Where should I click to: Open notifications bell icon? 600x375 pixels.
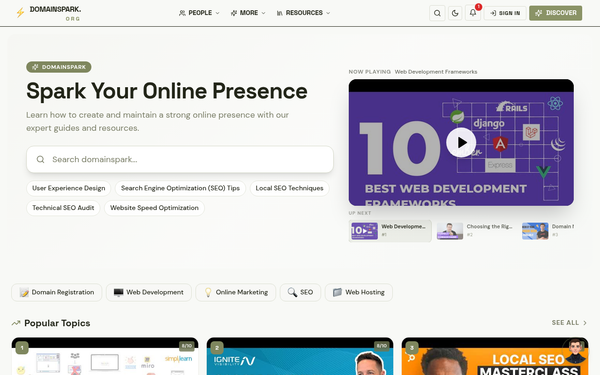pos(473,13)
